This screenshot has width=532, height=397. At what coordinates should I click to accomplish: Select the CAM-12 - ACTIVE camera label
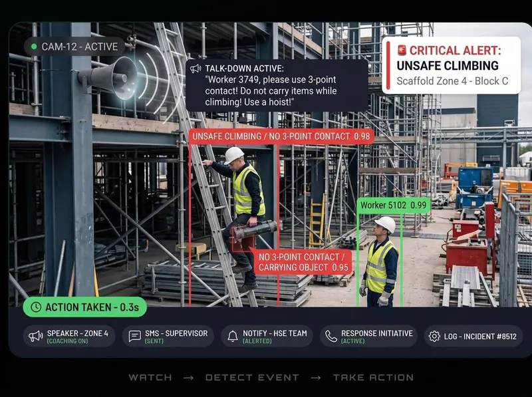coord(74,47)
